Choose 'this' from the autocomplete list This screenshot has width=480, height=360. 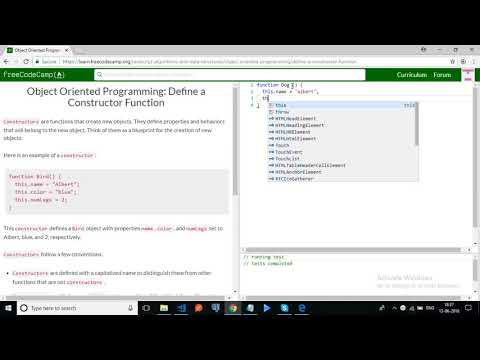(x=343, y=105)
